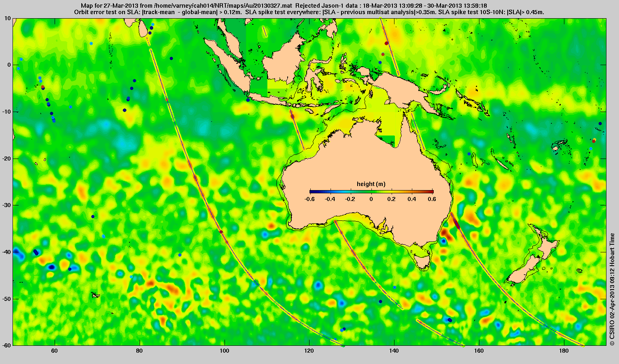Click the "height (m)" colorbar label
619x364 pixels.
tap(371, 184)
